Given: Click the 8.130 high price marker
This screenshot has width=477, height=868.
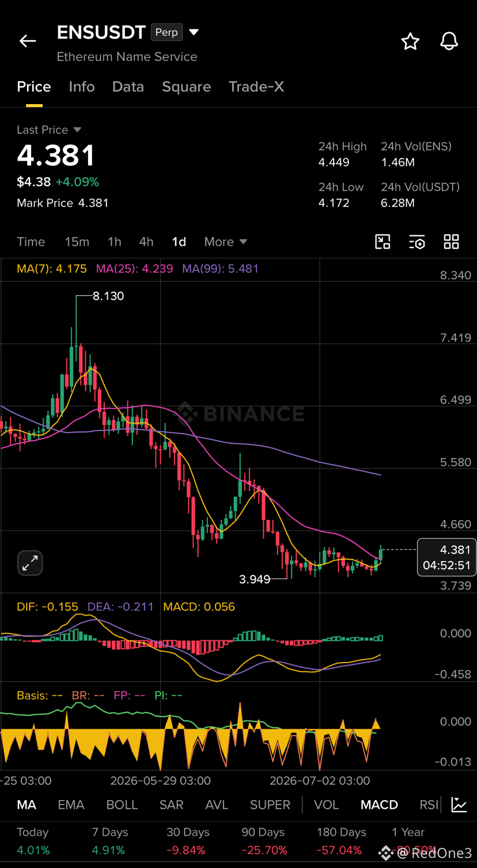Looking at the screenshot, I should [x=108, y=296].
